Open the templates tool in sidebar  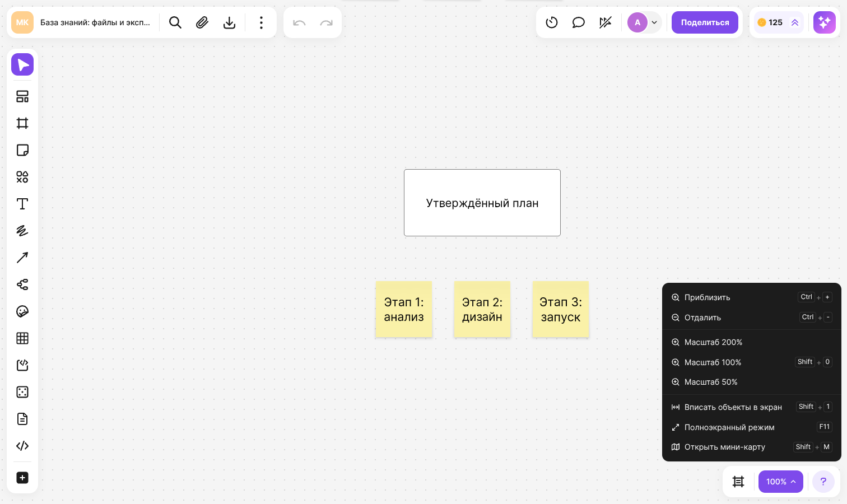[x=22, y=96]
